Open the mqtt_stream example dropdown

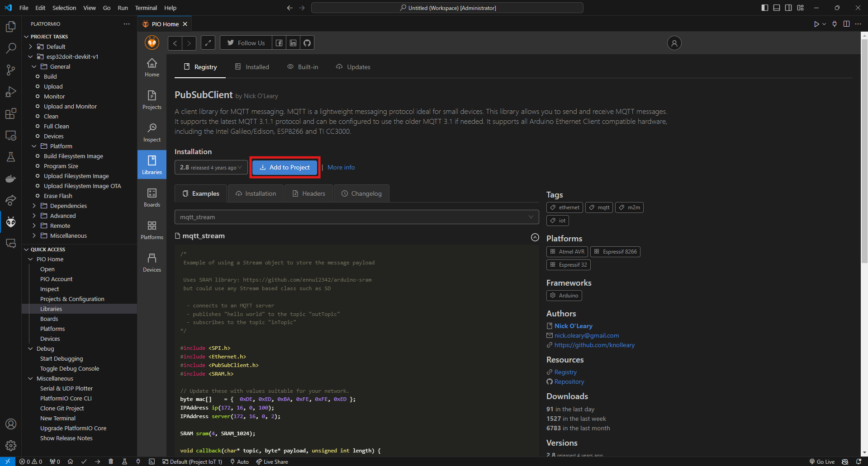(x=356, y=217)
